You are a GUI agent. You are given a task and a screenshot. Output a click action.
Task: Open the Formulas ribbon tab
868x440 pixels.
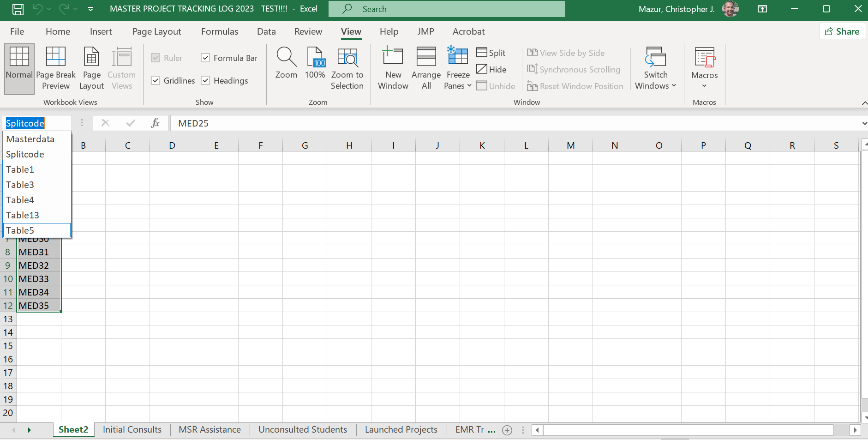tap(220, 31)
